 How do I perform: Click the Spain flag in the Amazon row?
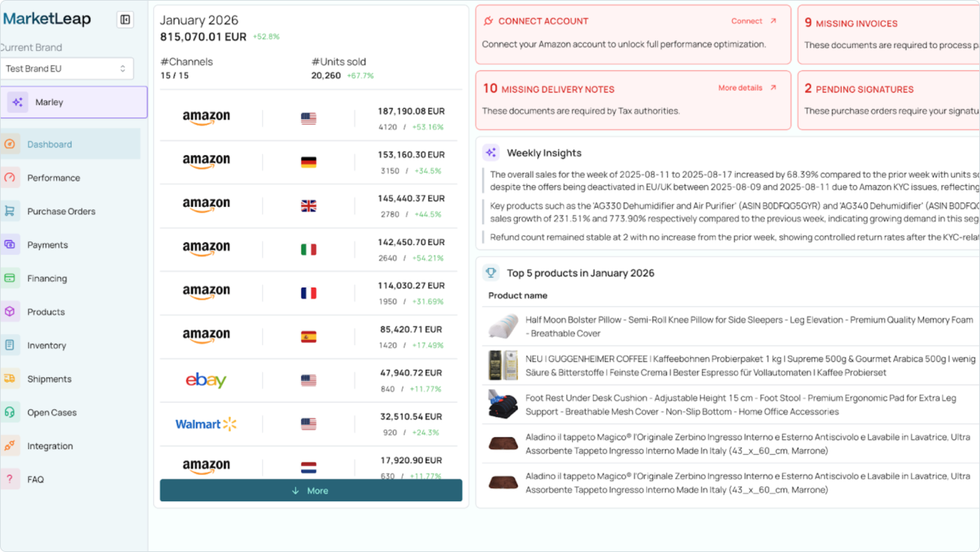click(x=308, y=337)
